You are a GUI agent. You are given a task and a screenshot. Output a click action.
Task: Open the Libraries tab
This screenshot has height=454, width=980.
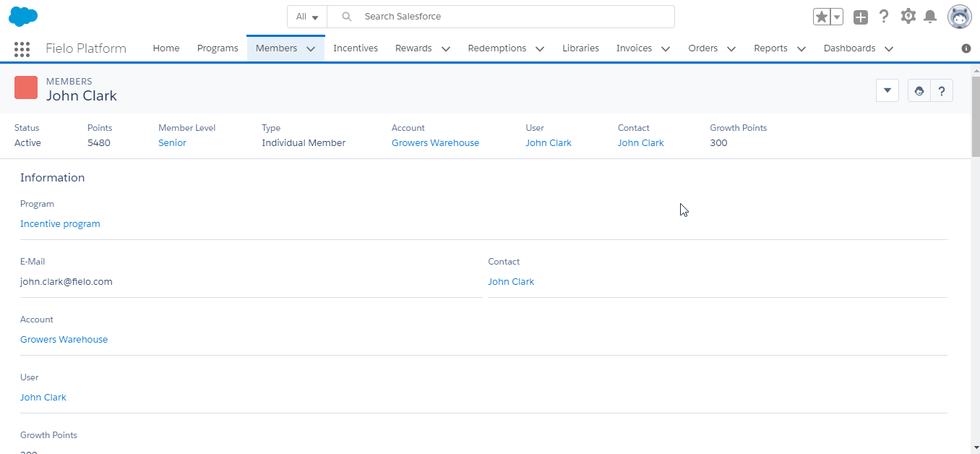581,48
